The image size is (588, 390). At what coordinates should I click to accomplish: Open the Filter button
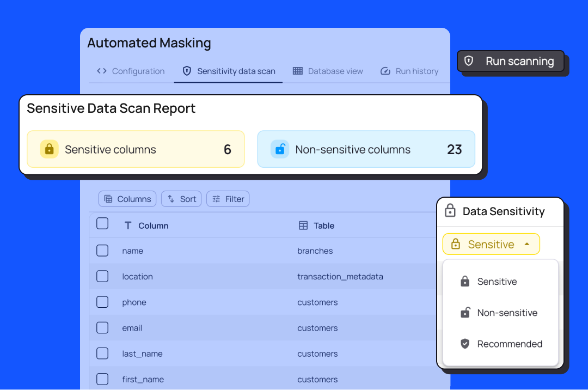point(228,199)
